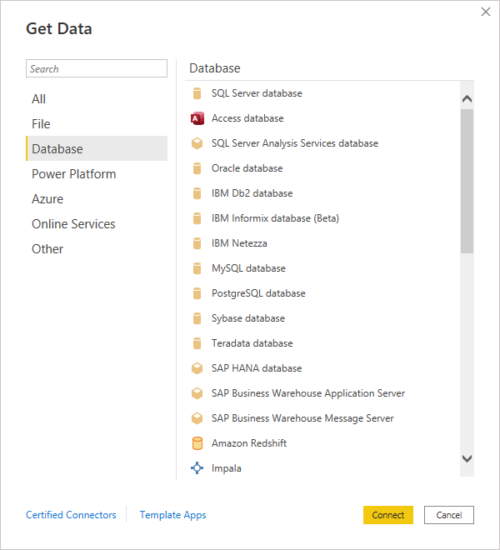
Task: Click the red Access database icon
Action: [x=197, y=119]
